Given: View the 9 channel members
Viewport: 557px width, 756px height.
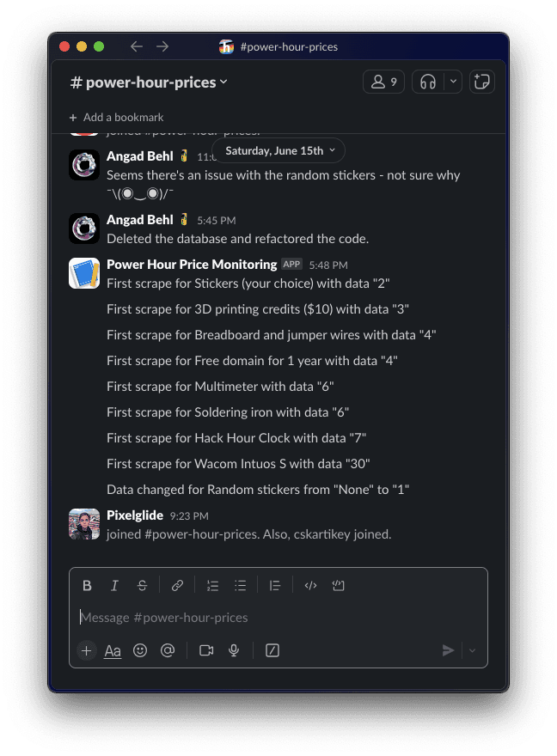Looking at the screenshot, I should tap(383, 82).
